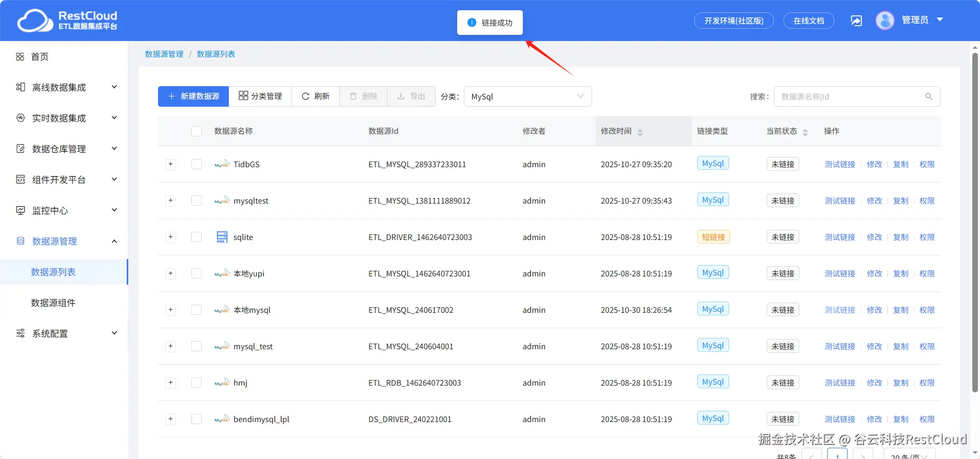Check the 本地yupi row checkbox
Image resolution: width=980 pixels, height=459 pixels.
click(x=197, y=273)
